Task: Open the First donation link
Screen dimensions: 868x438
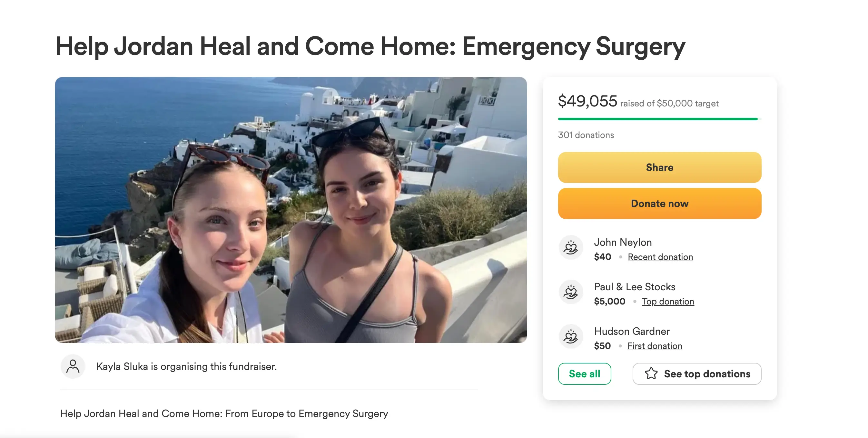Action: [654, 346]
